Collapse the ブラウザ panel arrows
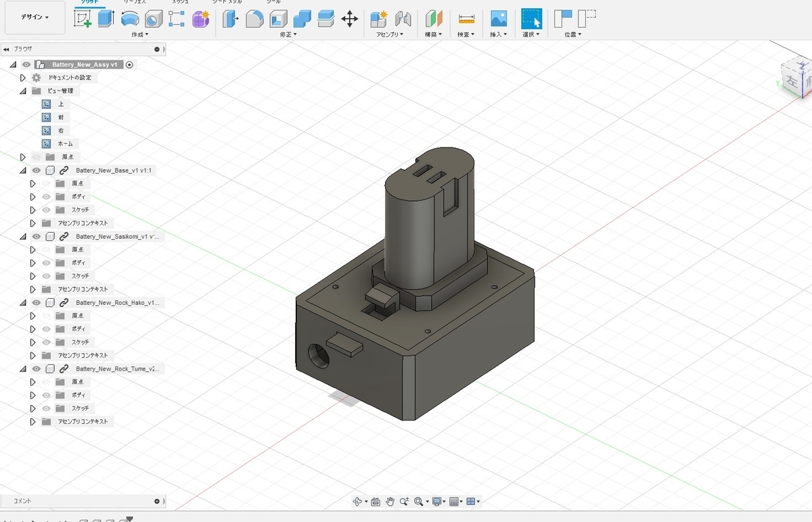Viewport: 812px width, 522px height. coord(6,49)
